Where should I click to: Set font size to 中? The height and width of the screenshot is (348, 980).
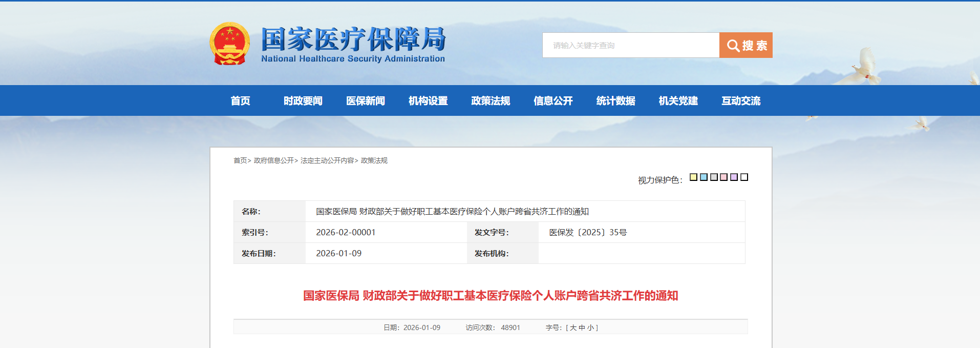(x=582, y=327)
